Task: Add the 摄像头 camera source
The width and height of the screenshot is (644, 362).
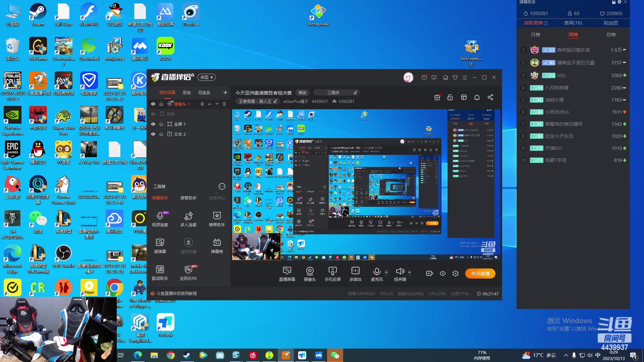Action: (x=310, y=274)
